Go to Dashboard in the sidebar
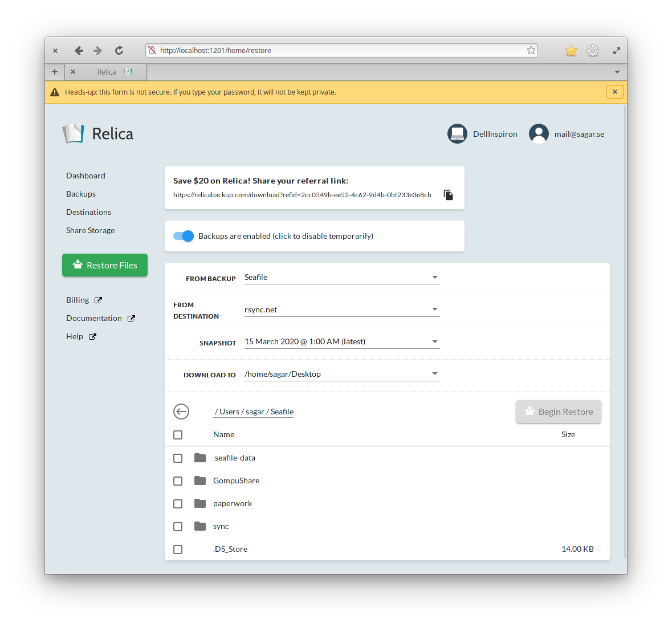Screen dimensions: 672x627 (x=85, y=176)
